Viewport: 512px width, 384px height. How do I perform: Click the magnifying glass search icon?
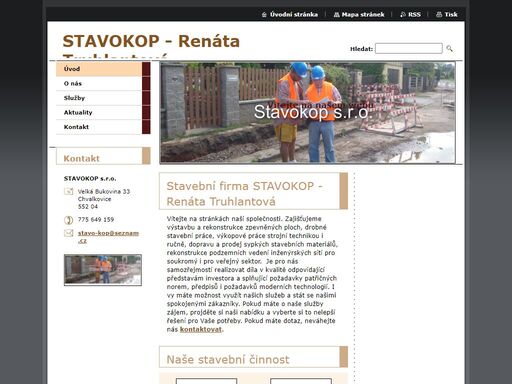pyautogui.click(x=449, y=49)
